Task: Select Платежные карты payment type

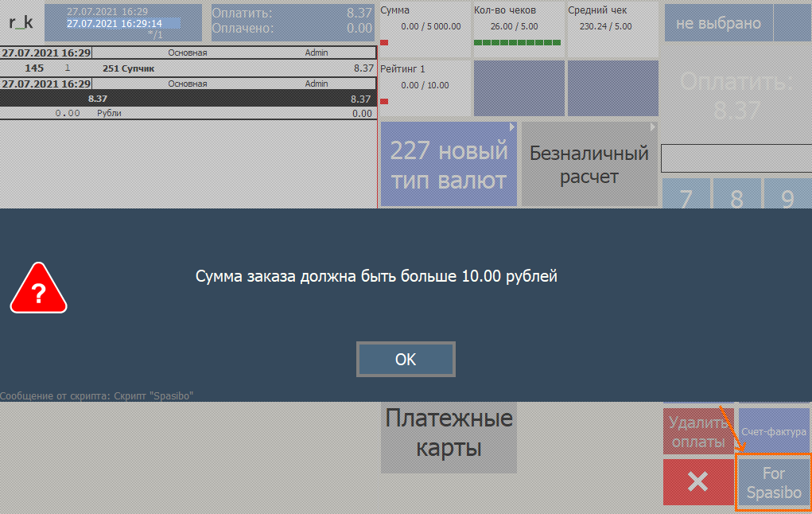Action: pos(449,434)
